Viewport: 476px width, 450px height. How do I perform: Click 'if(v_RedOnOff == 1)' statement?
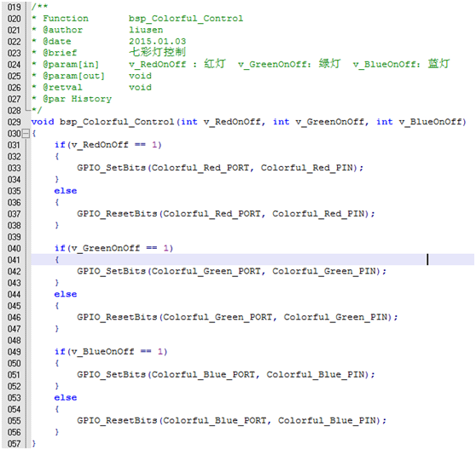pos(108,145)
